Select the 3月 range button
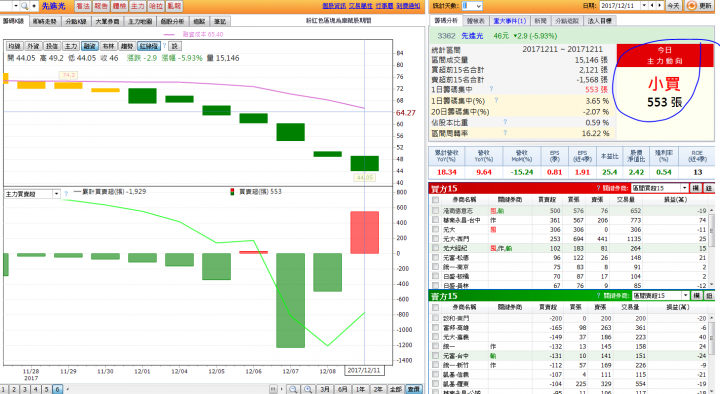 (325, 389)
